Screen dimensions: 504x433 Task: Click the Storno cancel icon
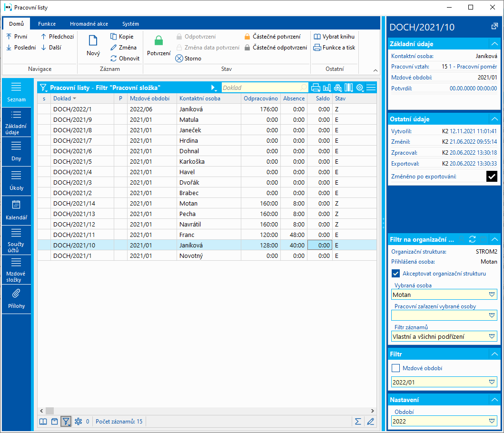coord(179,59)
